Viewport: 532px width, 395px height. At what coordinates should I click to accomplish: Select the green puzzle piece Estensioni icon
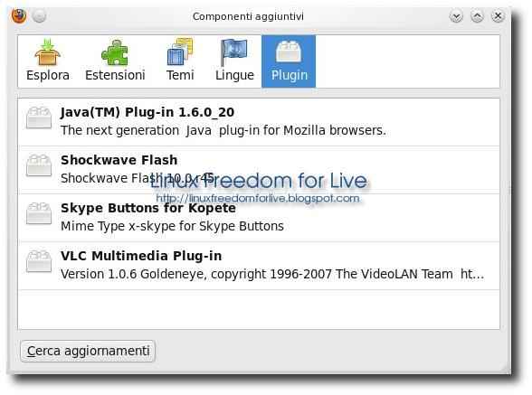pyautogui.click(x=115, y=52)
